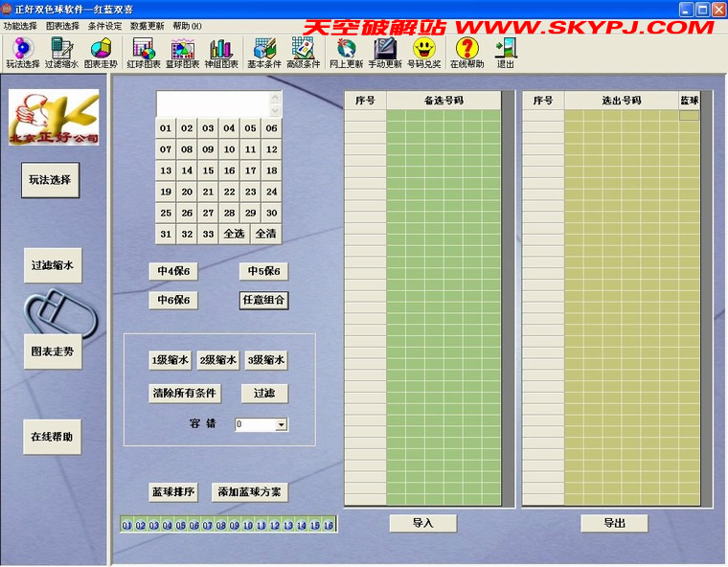This screenshot has height=567, width=728.
Task: Click the 导入 button
Action: click(422, 523)
